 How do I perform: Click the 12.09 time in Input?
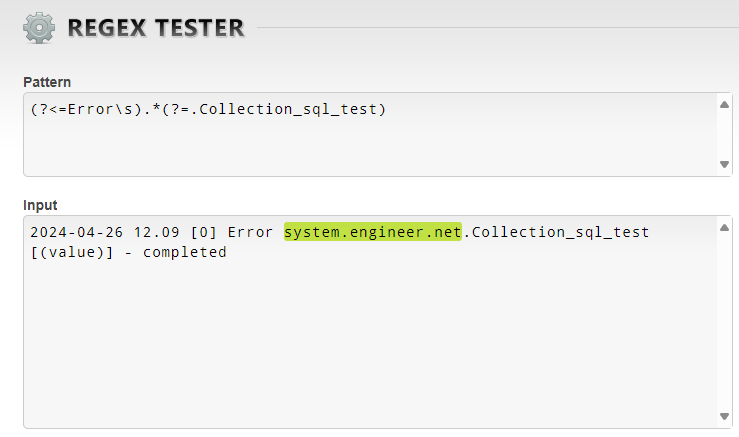click(x=156, y=232)
